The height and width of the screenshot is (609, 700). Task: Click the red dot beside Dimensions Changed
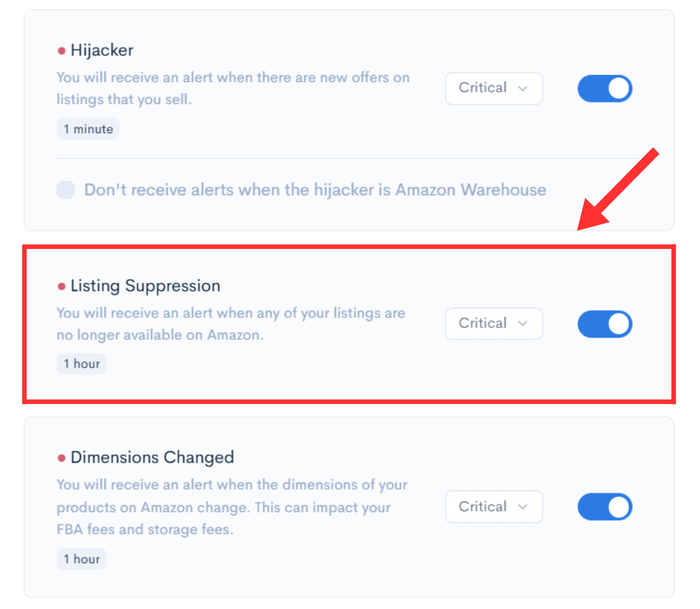62,458
